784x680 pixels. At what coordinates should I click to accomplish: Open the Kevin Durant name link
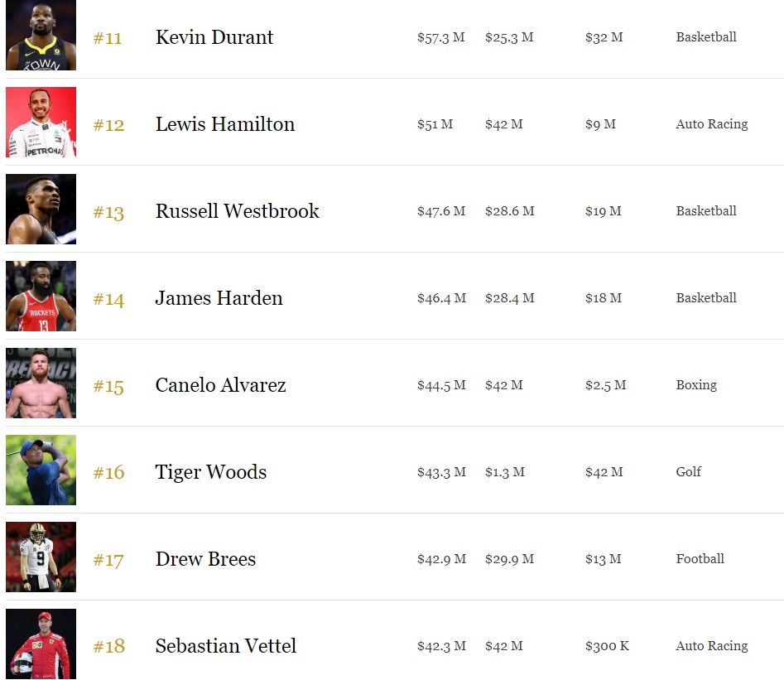[214, 37]
